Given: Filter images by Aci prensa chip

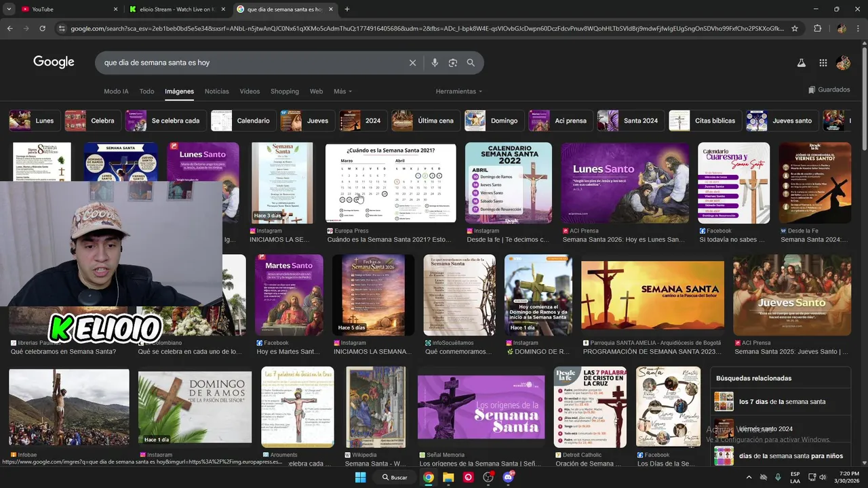Looking at the screenshot, I should coord(561,121).
